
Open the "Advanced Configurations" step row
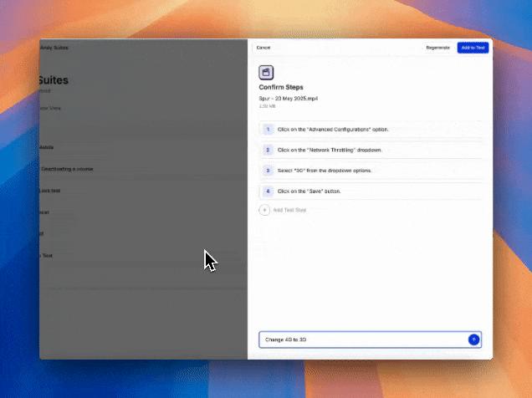(x=333, y=130)
